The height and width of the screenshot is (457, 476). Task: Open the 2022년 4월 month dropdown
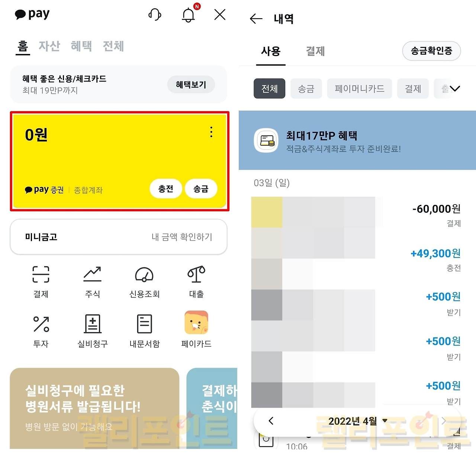coord(358,421)
